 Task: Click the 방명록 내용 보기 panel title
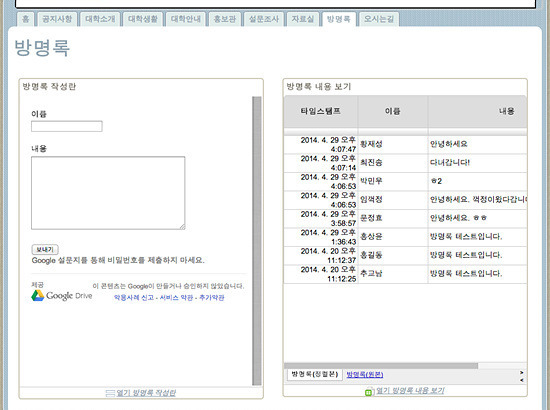[318, 86]
